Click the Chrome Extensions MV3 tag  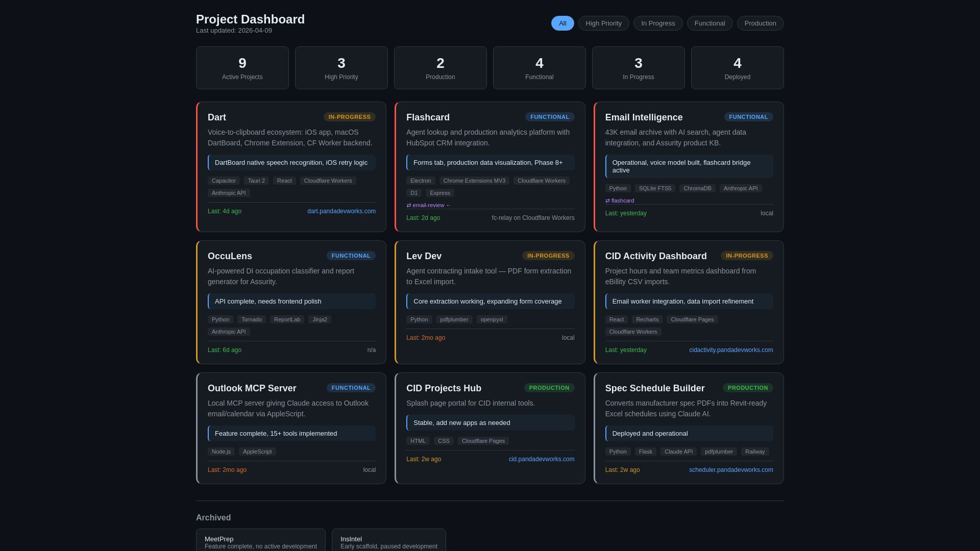click(x=474, y=181)
